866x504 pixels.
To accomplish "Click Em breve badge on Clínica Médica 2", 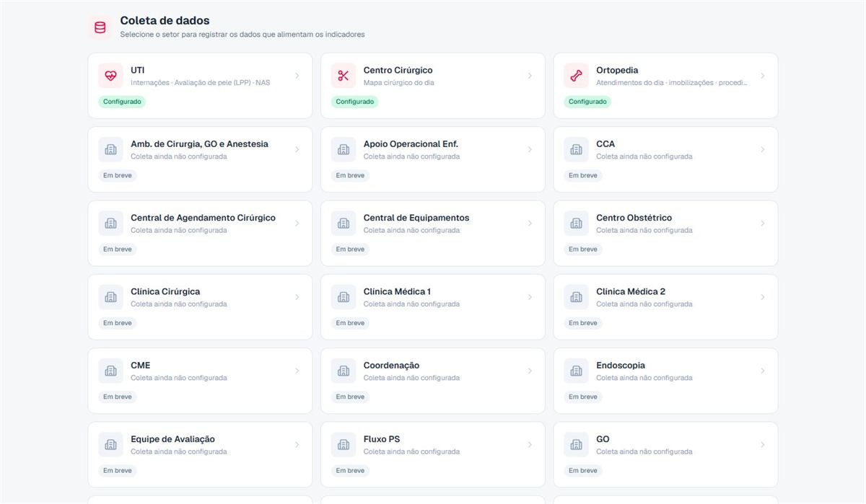I will point(583,323).
